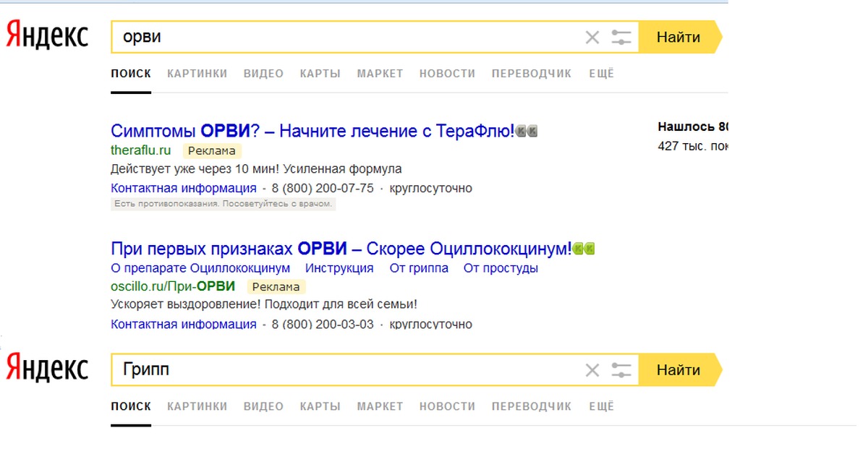Clear the 'Грипп' search query with the X

pos(592,370)
